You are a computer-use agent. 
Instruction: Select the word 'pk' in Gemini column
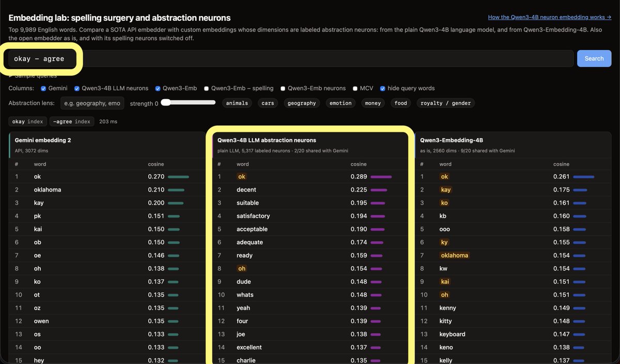click(37, 216)
